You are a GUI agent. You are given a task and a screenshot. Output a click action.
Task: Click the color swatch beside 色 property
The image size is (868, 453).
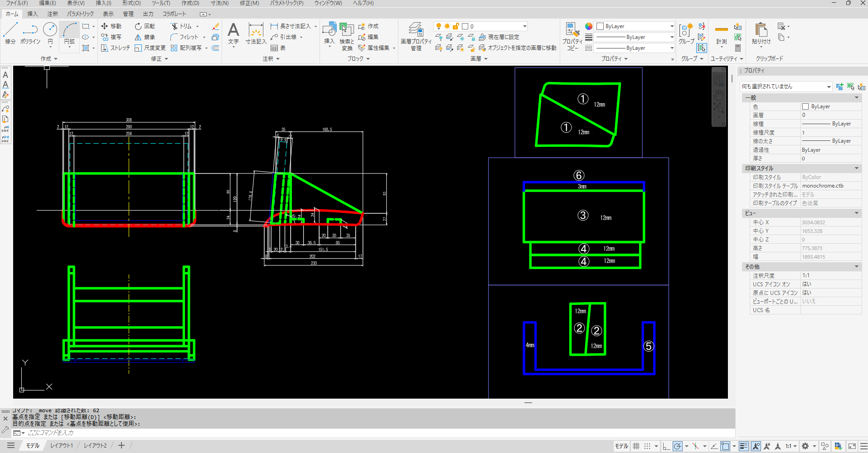coord(805,106)
